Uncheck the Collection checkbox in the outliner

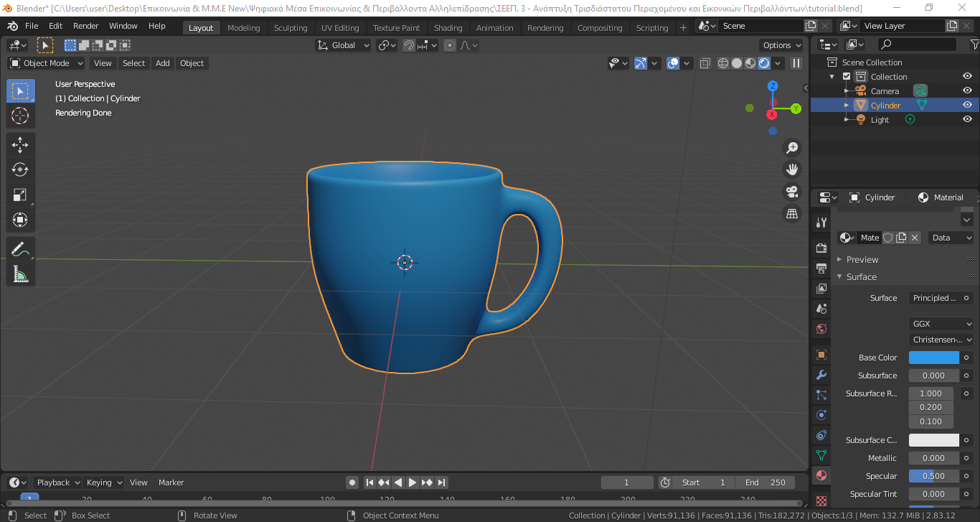pos(847,77)
